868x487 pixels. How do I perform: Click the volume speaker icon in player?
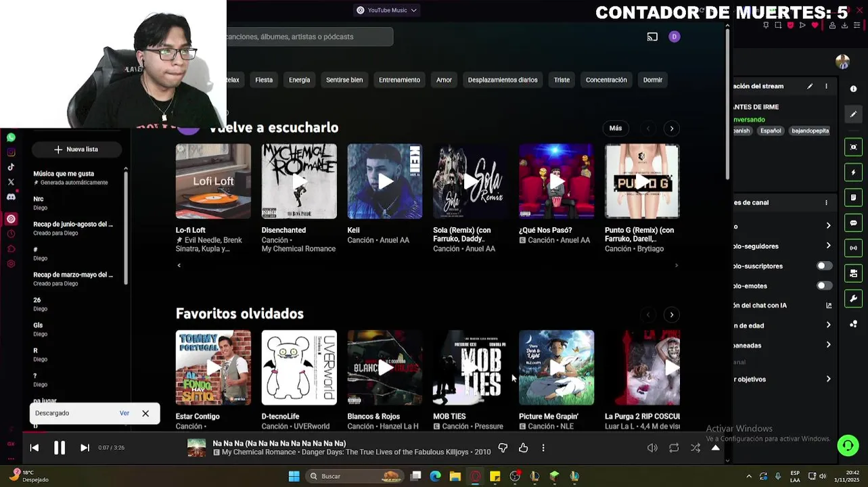coord(652,448)
